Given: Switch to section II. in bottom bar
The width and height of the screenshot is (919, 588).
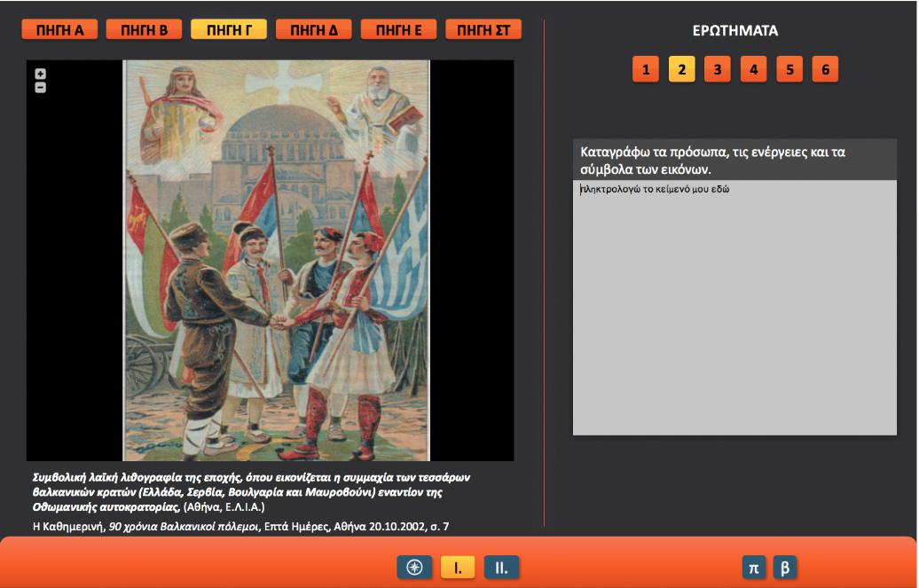Looking at the screenshot, I should point(502,568).
